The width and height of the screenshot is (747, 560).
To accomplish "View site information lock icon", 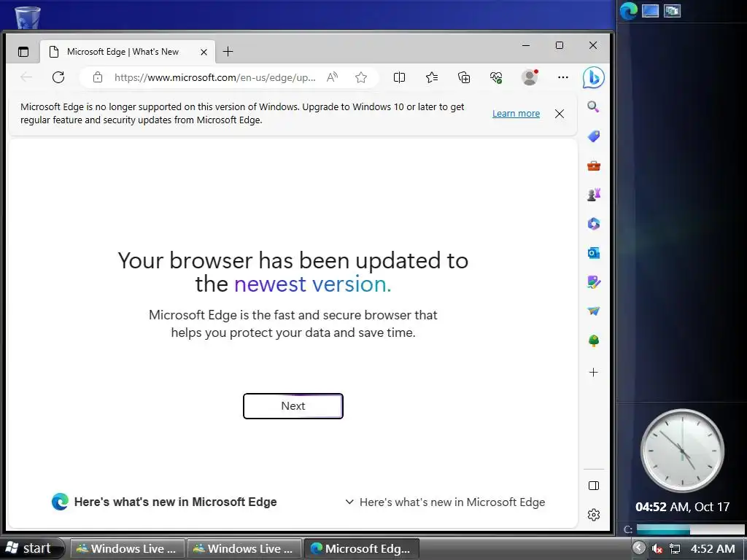I will click(x=98, y=77).
